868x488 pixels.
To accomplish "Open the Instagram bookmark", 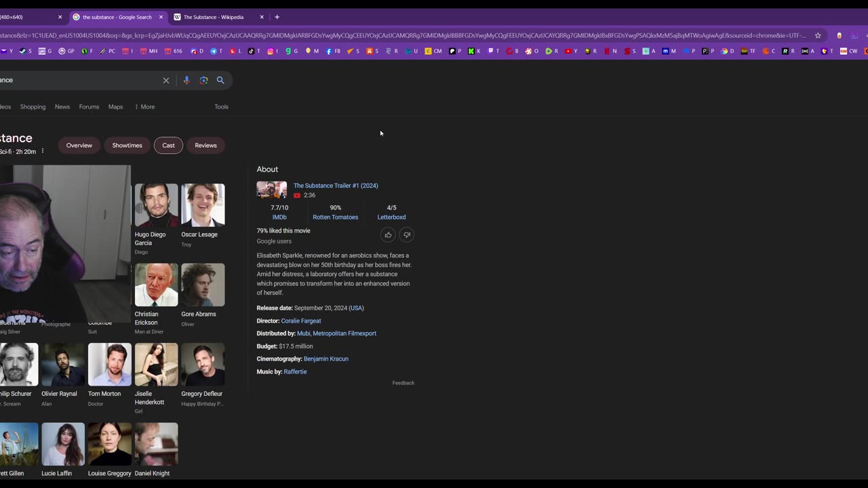I will click(273, 51).
